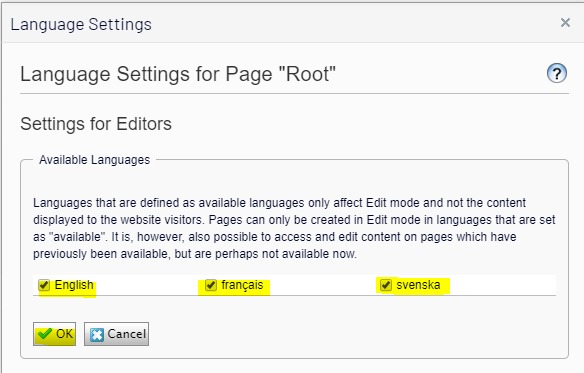Confirm settings with the OK button
The image size is (584, 373).
[x=54, y=334]
